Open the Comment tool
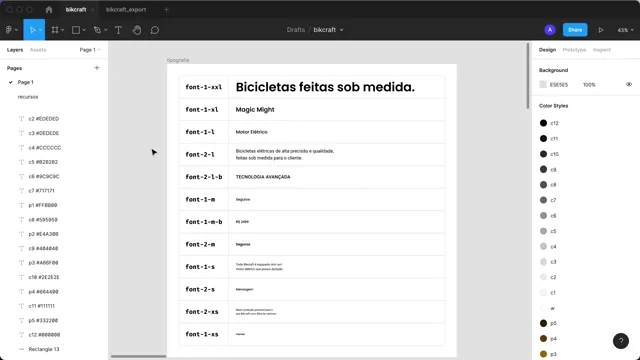 click(155, 30)
